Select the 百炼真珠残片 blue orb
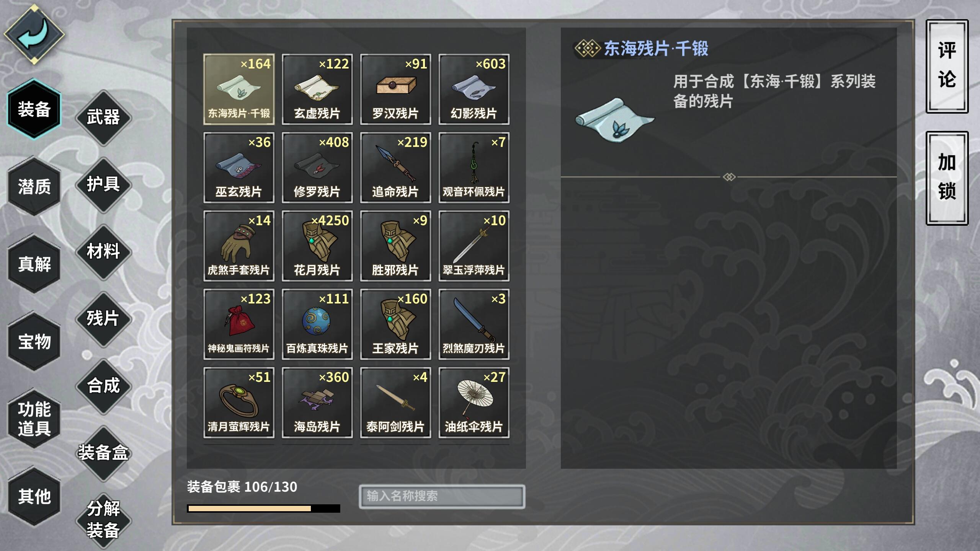980x551 pixels. click(x=317, y=324)
